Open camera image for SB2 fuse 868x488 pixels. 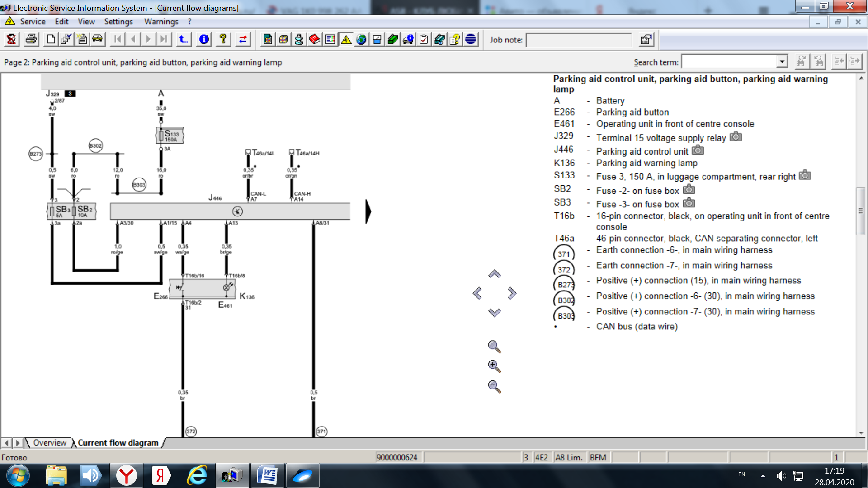click(689, 189)
